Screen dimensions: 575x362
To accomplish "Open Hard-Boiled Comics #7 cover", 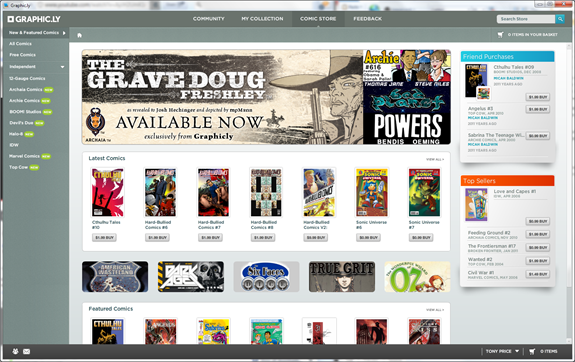I will (213, 193).
